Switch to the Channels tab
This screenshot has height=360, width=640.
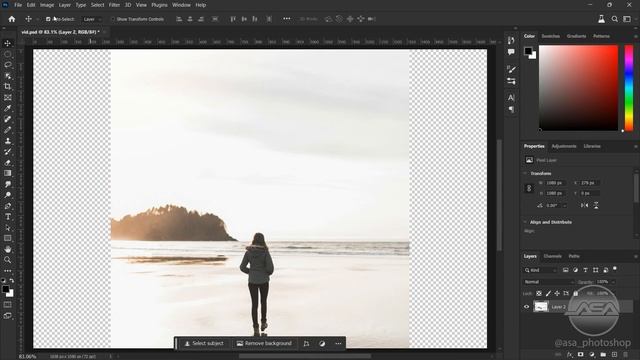point(552,256)
